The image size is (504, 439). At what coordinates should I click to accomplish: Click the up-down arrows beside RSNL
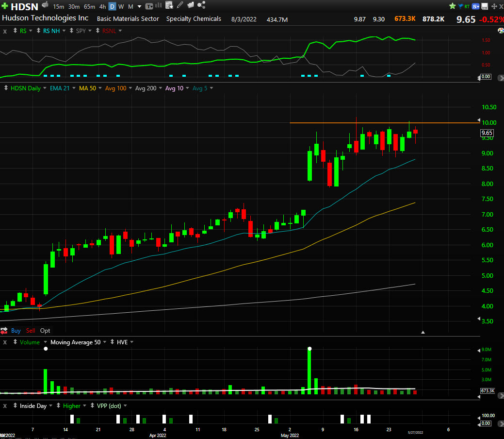pyautogui.click(x=98, y=31)
